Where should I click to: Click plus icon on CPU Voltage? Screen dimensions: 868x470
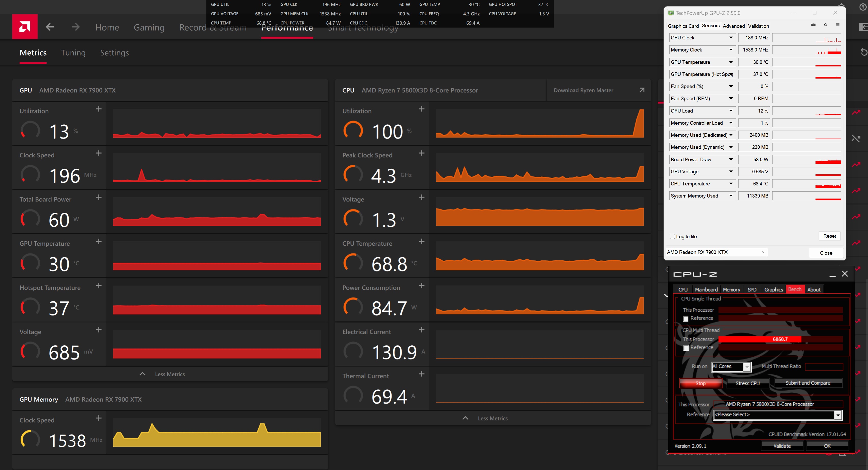[422, 197]
